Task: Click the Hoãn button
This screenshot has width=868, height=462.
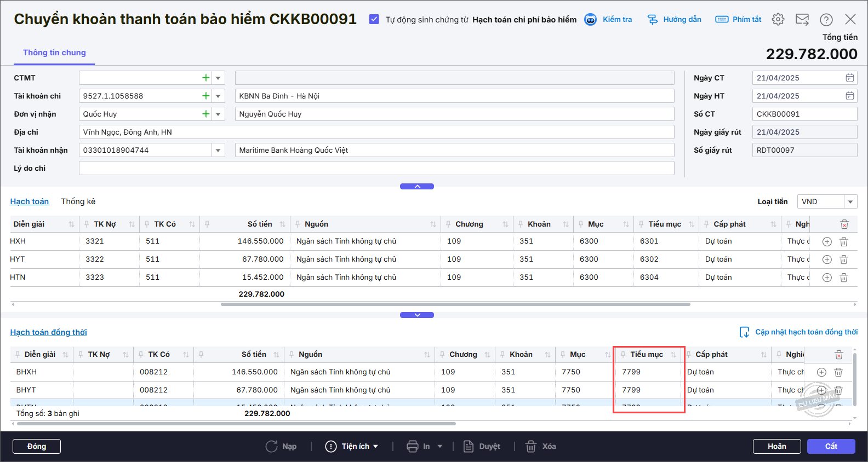Action: [x=777, y=447]
